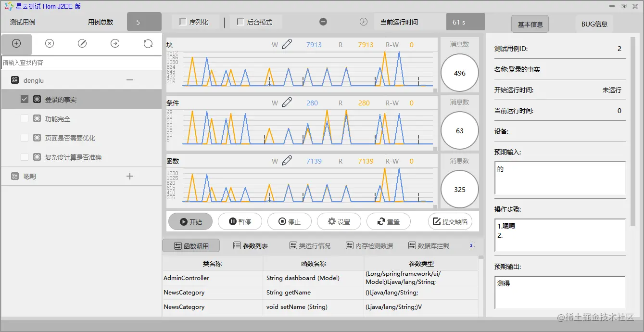Click the case icon beside 功能完全
This screenshot has width=644, height=332.
click(37, 119)
